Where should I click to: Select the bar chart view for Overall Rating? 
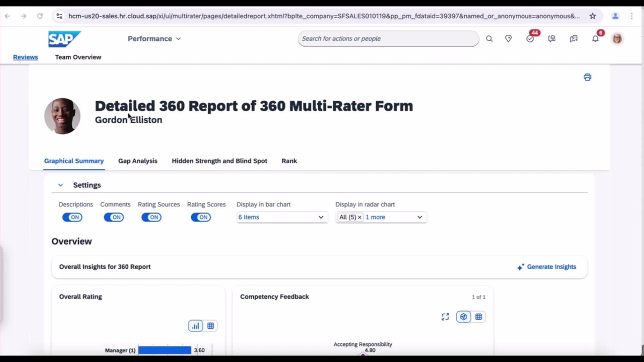point(195,326)
